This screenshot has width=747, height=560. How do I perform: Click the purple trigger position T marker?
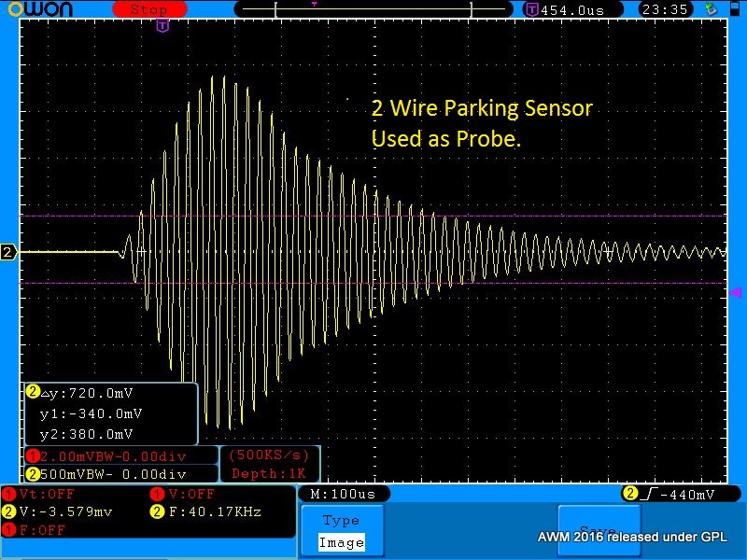[x=162, y=25]
